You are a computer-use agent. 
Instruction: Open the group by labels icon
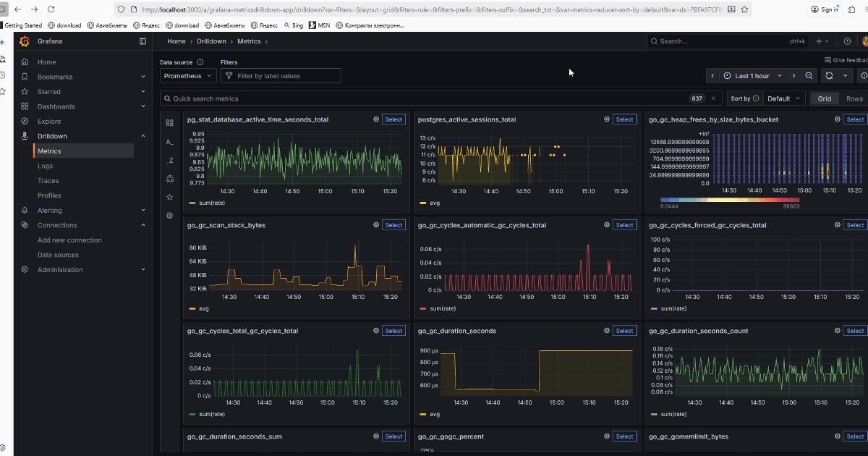[169, 178]
